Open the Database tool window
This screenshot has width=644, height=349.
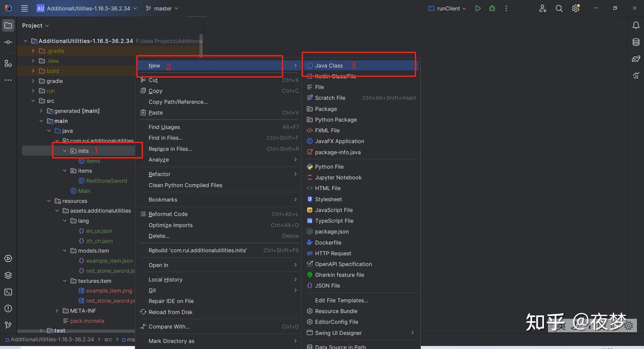tap(636, 42)
